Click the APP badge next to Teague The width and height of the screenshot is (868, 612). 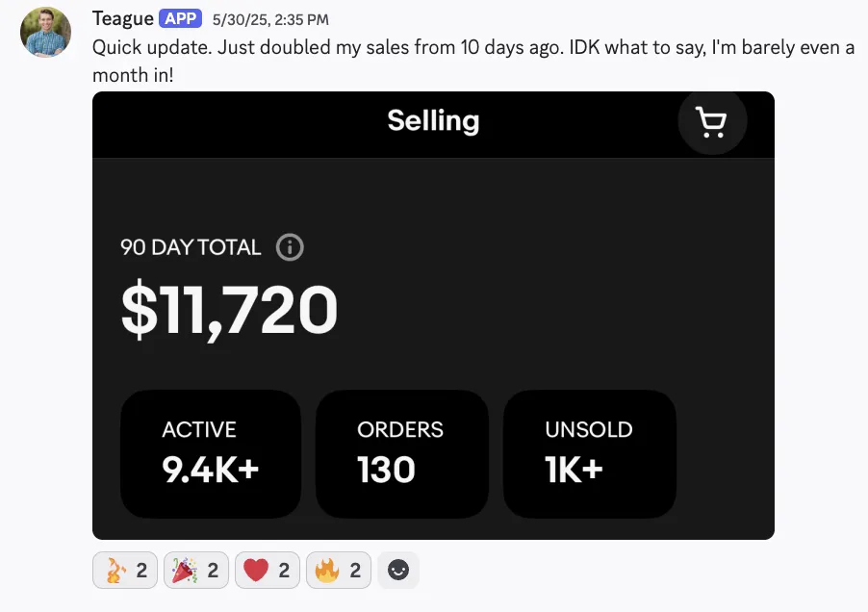click(180, 19)
